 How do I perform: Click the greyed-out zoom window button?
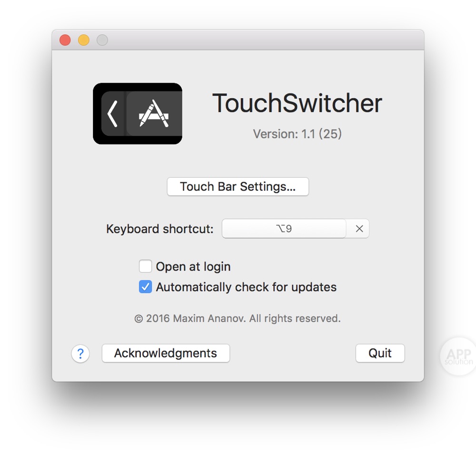pyautogui.click(x=102, y=40)
